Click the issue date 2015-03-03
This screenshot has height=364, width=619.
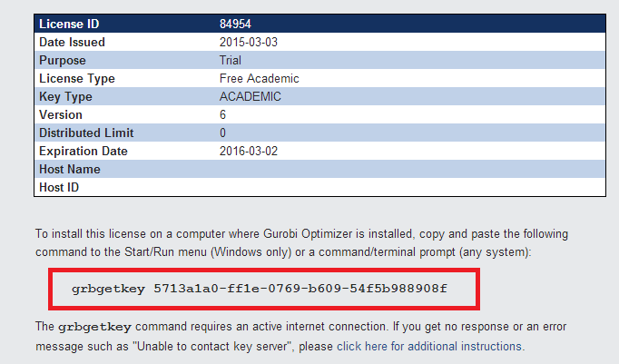point(247,42)
